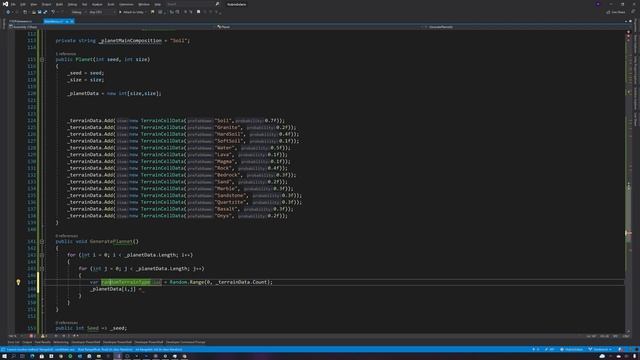640x360 pixels.
Task: Click the vertical scrollbar of code editor
Action: coord(628,182)
